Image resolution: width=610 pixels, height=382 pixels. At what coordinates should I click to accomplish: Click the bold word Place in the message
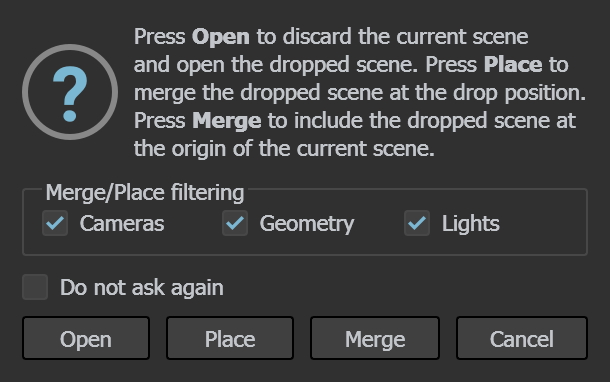513,65
